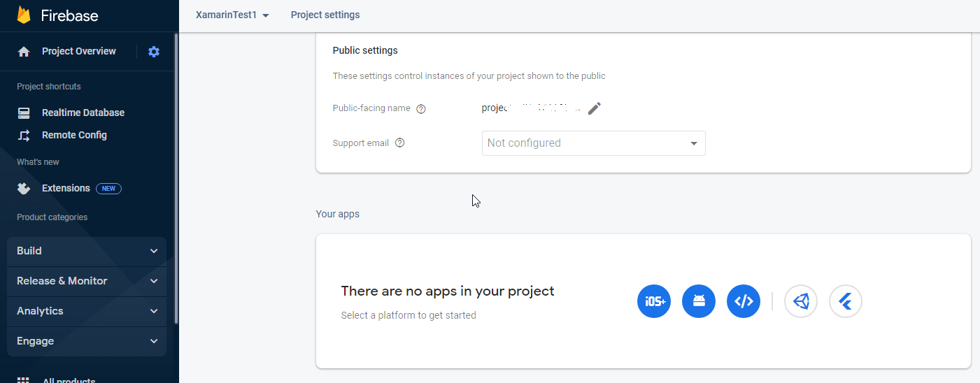The height and width of the screenshot is (383, 980).
Task: Open Extensions in the sidebar
Action: (x=66, y=188)
